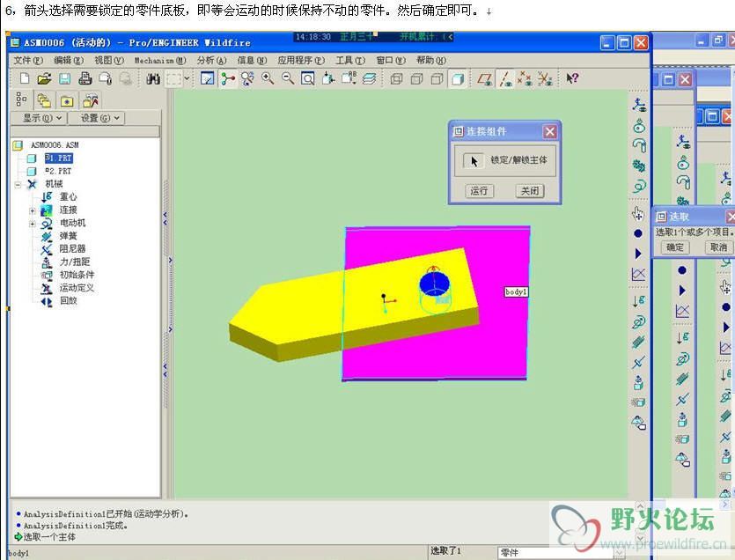
Task: Save the assembly with the disk icon
Action: (64, 78)
